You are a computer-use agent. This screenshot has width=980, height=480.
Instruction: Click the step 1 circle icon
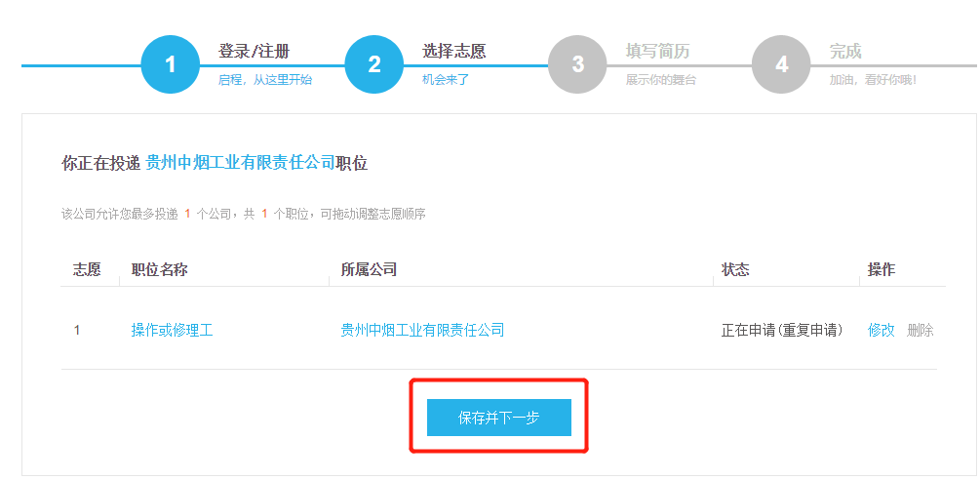[170, 64]
